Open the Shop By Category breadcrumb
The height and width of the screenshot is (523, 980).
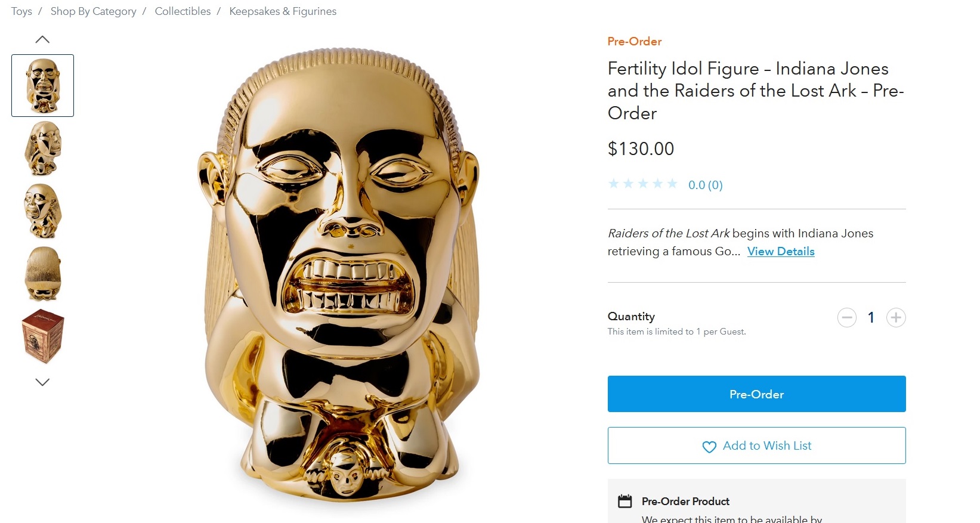(x=93, y=11)
